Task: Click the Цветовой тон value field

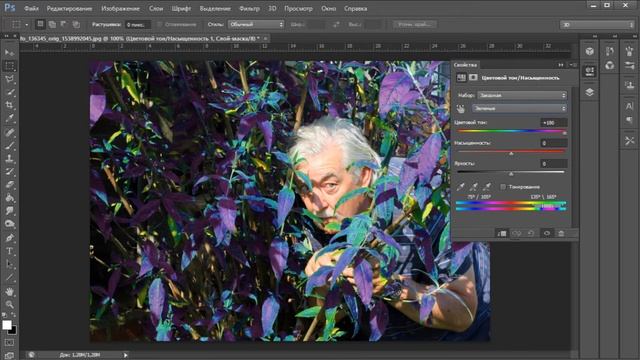Action: (x=554, y=122)
